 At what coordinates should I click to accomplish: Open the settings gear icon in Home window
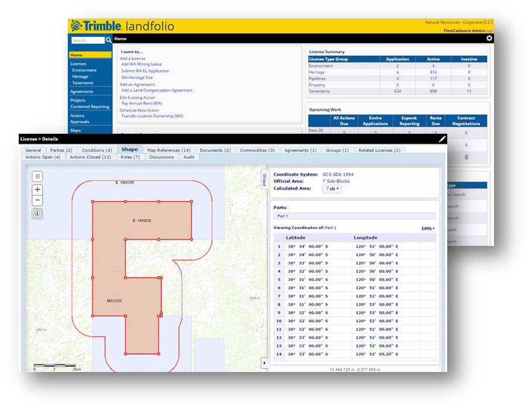[489, 39]
